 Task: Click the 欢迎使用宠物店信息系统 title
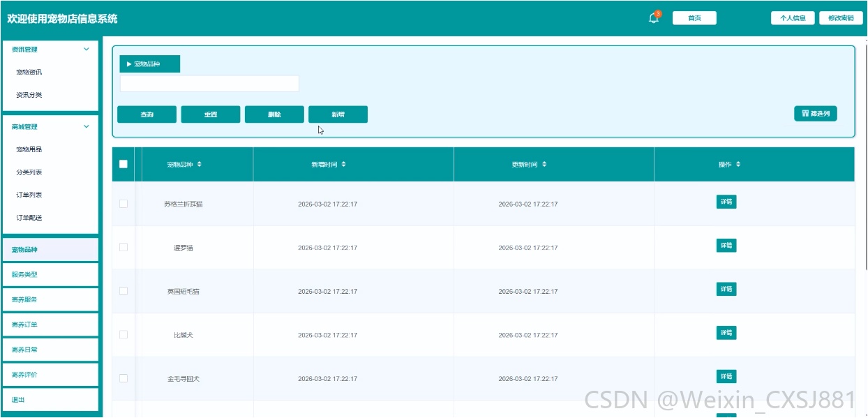point(62,19)
